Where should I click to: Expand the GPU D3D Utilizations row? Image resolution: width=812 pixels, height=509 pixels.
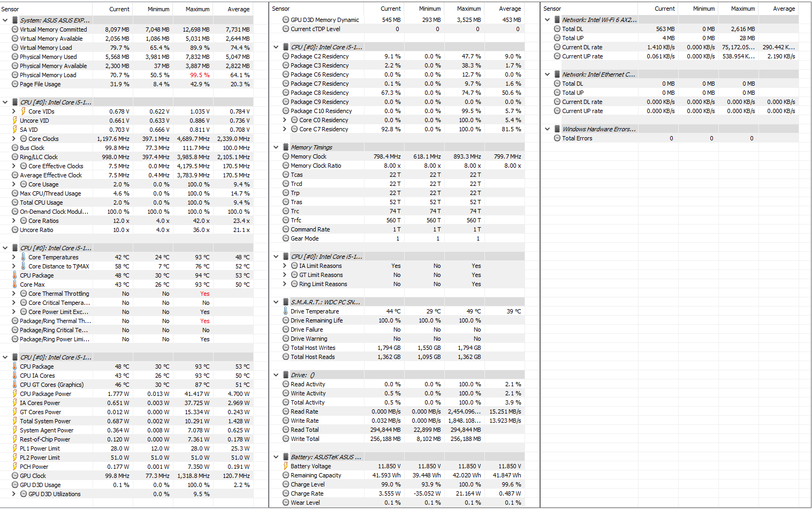tap(14, 494)
